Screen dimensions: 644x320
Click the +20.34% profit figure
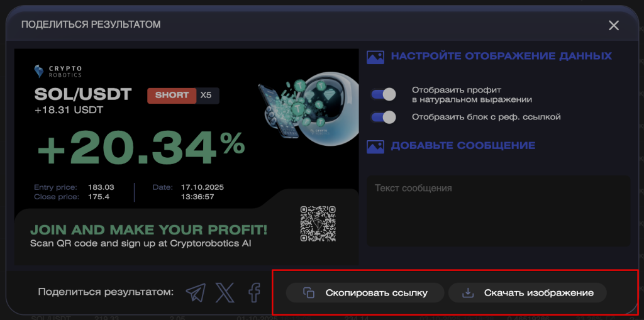point(141,148)
